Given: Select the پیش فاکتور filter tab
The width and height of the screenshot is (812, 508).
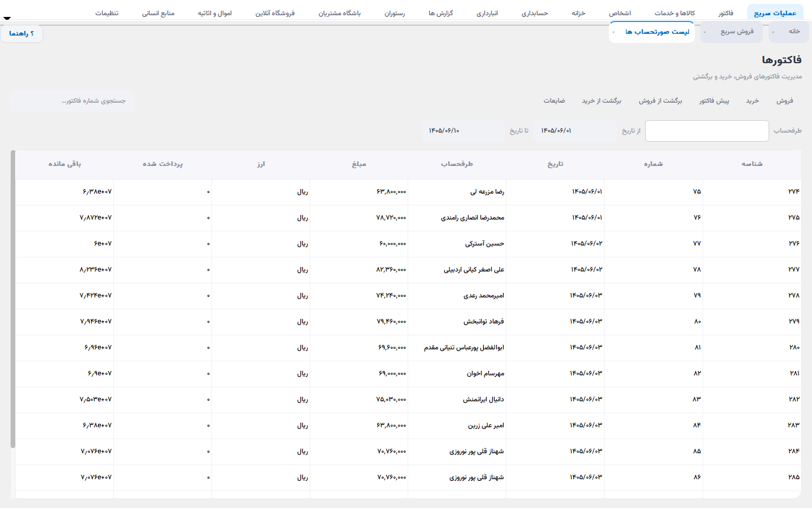Looking at the screenshot, I should [x=714, y=101].
